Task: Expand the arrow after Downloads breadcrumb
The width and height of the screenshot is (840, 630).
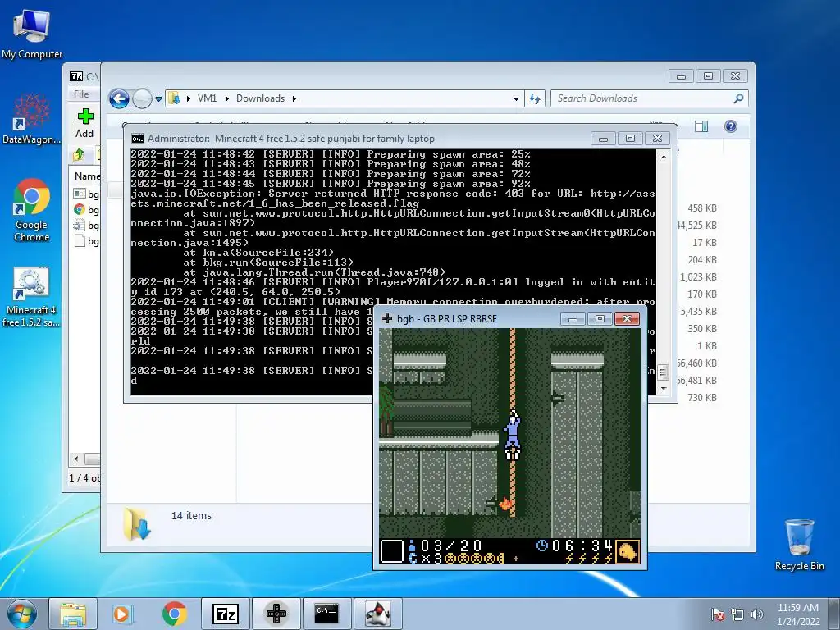Action: click(x=294, y=98)
